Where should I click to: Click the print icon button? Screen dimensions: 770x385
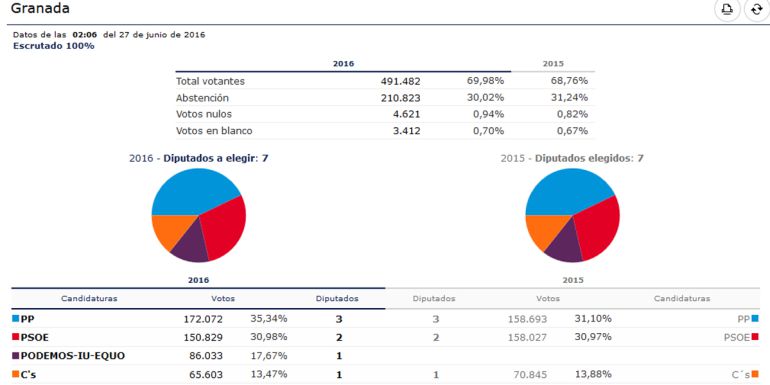coord(727,9)
